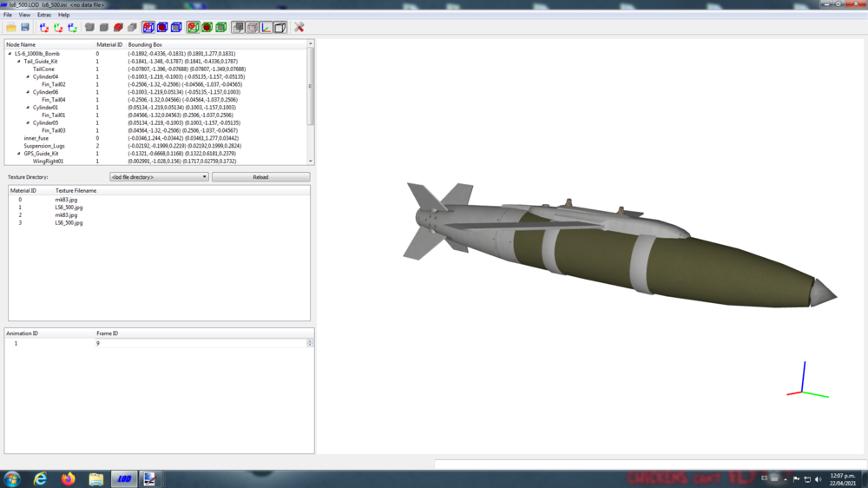The image size is (868, 488).
Task: Select the Z-Y axis view icon
Action: (x=73, y=27)
